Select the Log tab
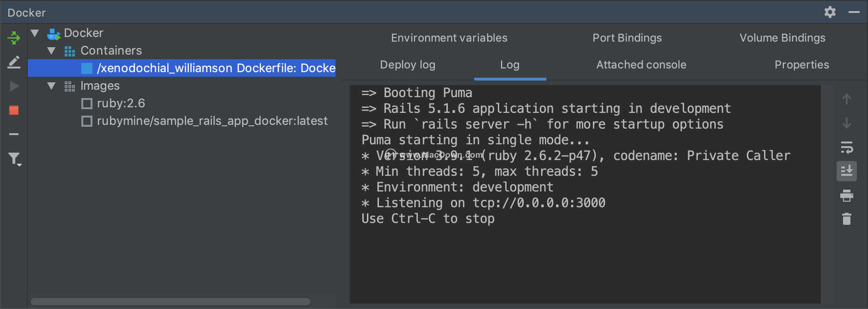Image resolution: width=868 pixels, height=309 pixels. pyautogui.click(x=510, y=65)
